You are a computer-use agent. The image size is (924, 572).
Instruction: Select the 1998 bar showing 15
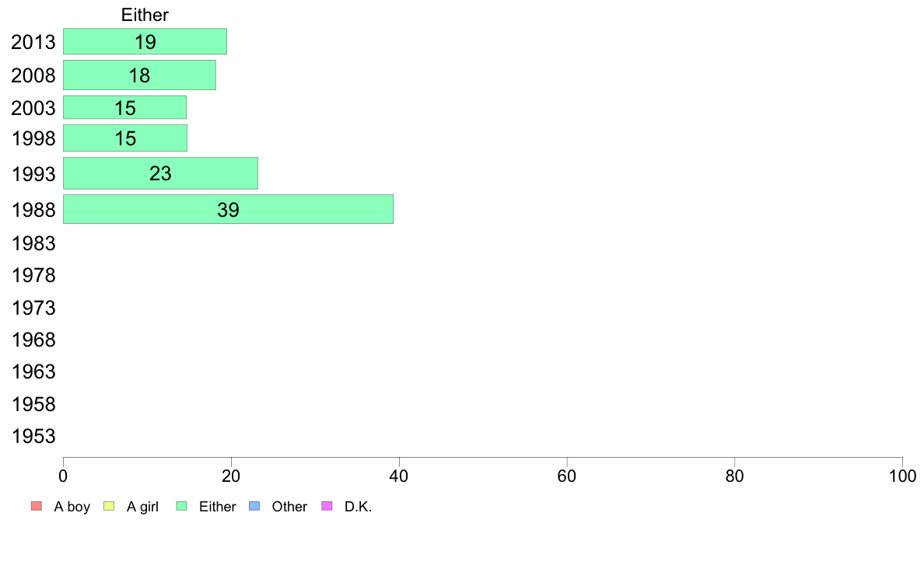click(x=125, y=138)
